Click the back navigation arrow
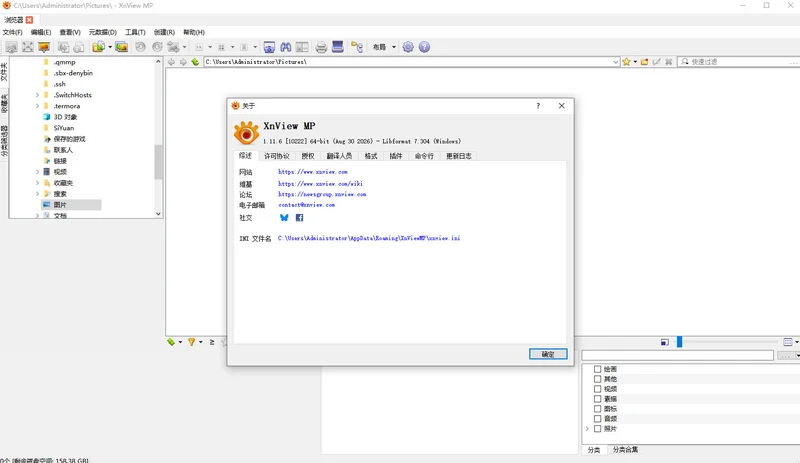Viewport: 800px width, 463px height. [171, 62]
